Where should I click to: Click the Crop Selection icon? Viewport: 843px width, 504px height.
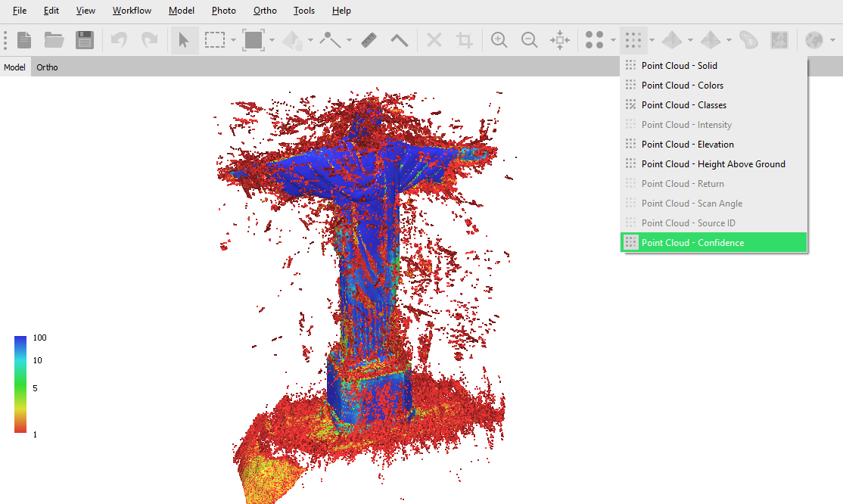tap(464, 40)
